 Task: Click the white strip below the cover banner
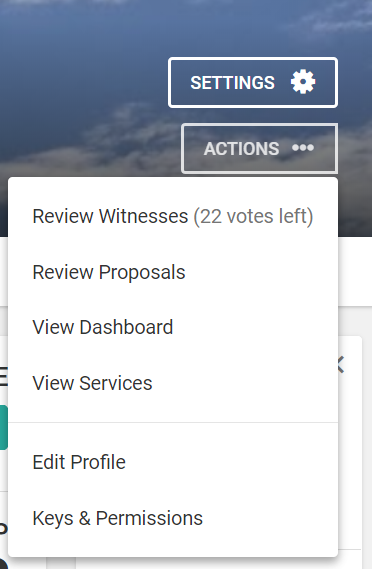tap(355, 271)
